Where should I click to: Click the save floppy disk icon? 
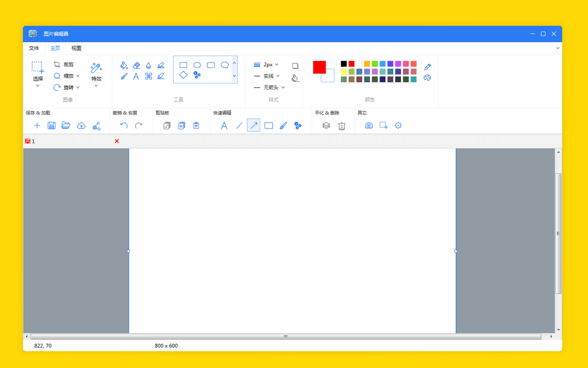(51, 126)
